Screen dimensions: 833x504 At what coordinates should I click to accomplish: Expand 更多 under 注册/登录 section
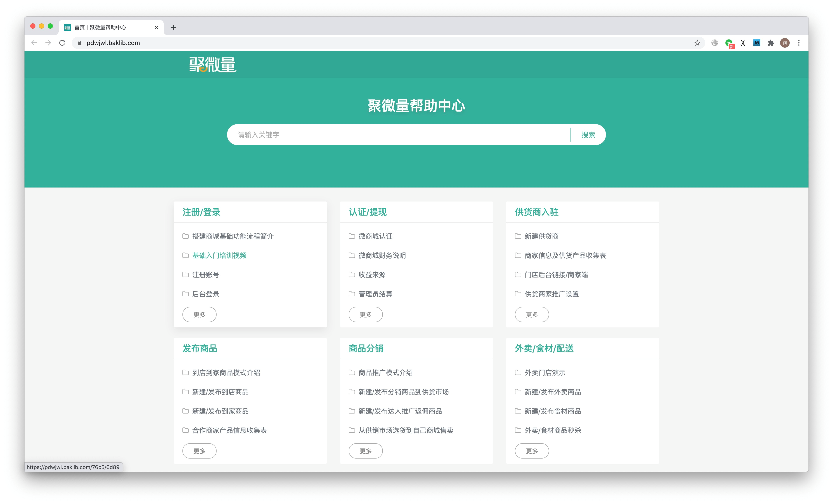point(199,315)
